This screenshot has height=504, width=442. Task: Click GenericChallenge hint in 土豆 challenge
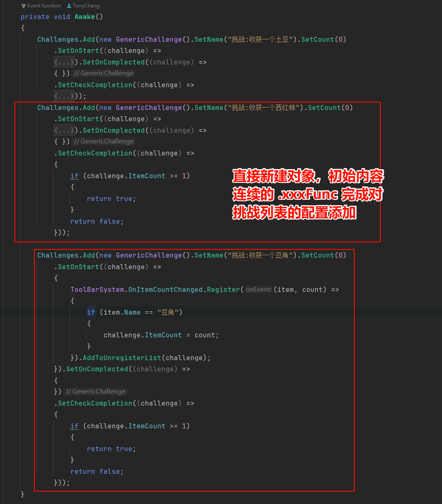[x=104, y=73]
